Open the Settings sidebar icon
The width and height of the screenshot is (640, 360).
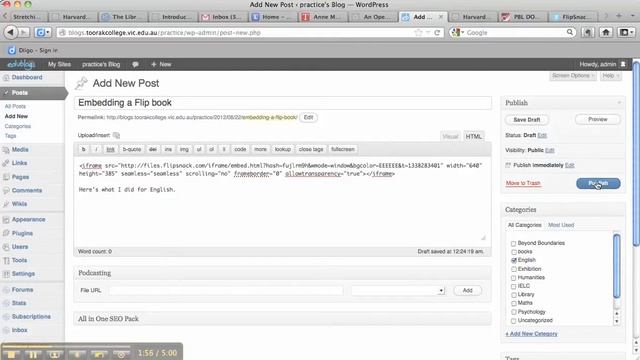pyautogui.click(x=6, y=274)
